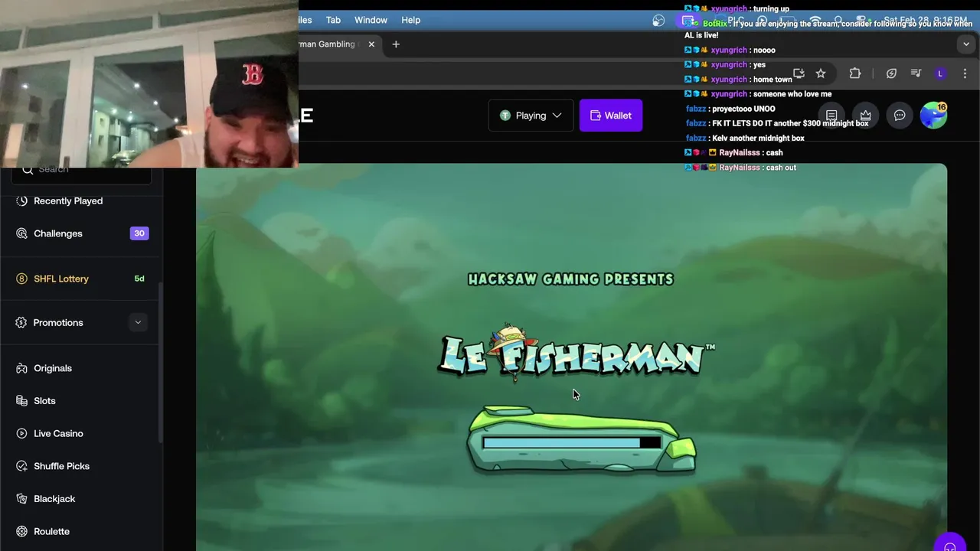Open the bet slip receipt icon

[x=831, y=116]
